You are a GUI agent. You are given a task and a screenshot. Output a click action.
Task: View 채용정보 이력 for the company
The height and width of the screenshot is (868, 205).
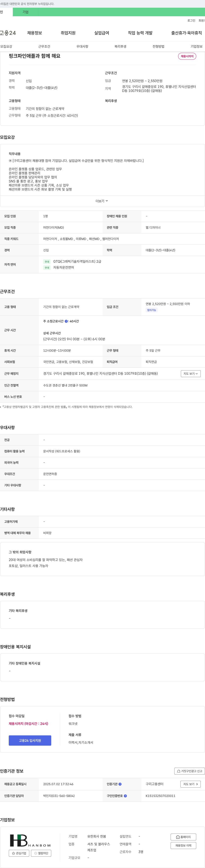click(183, 845)
